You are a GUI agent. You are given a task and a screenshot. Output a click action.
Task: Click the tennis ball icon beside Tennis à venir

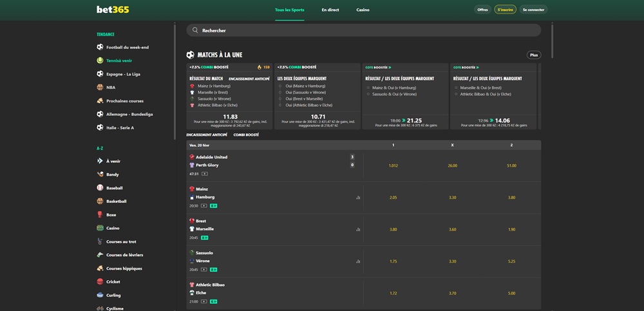100,61
